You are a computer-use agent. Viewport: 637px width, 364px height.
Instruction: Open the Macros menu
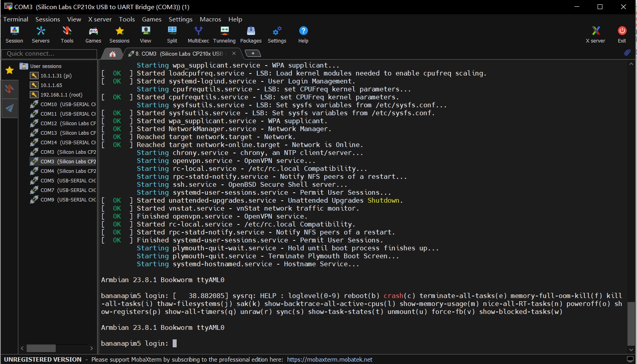coord(210,19)
